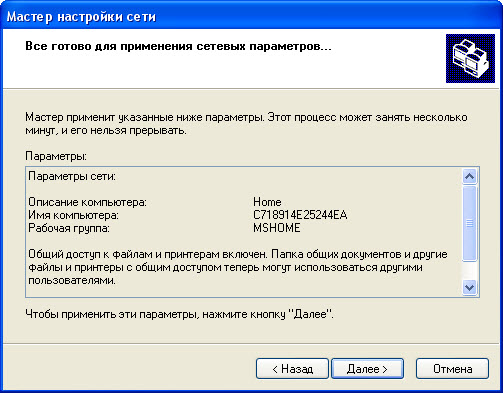Click the heading Все готово для применения
This screenshot has height=393, width=503.
[178, 46]
